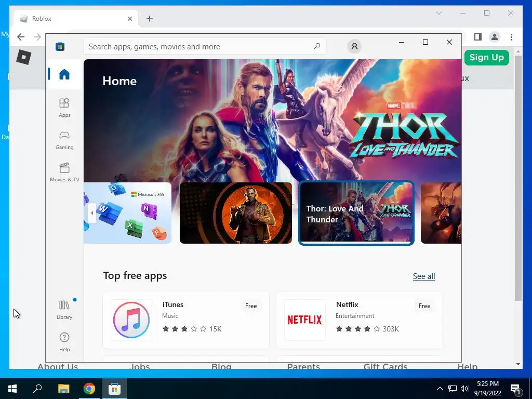Go back in Chrome browser
This screenshot has width=532, height=399.
pos(21,37)
